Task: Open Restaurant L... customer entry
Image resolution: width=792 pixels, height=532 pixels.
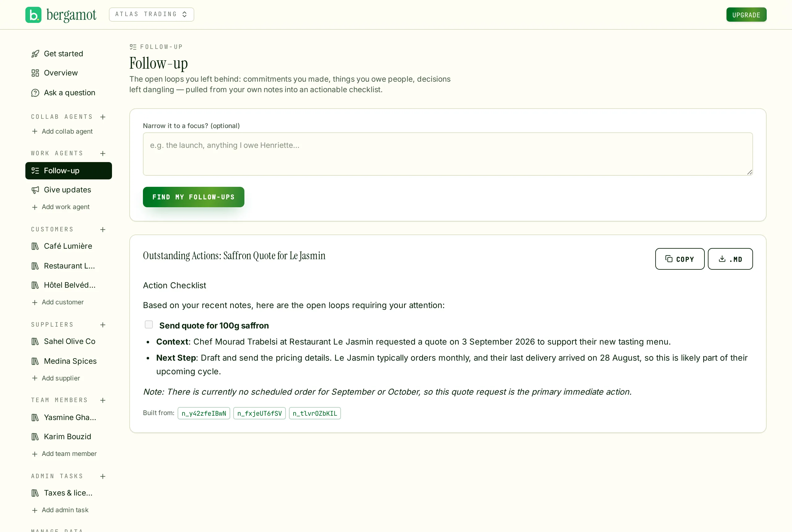Action: point(69,266)
